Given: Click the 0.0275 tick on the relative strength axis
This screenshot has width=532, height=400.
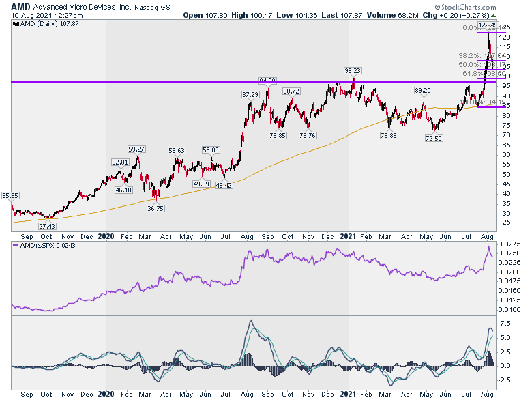Looking at the screenshot, I should (x=509, y=244).
